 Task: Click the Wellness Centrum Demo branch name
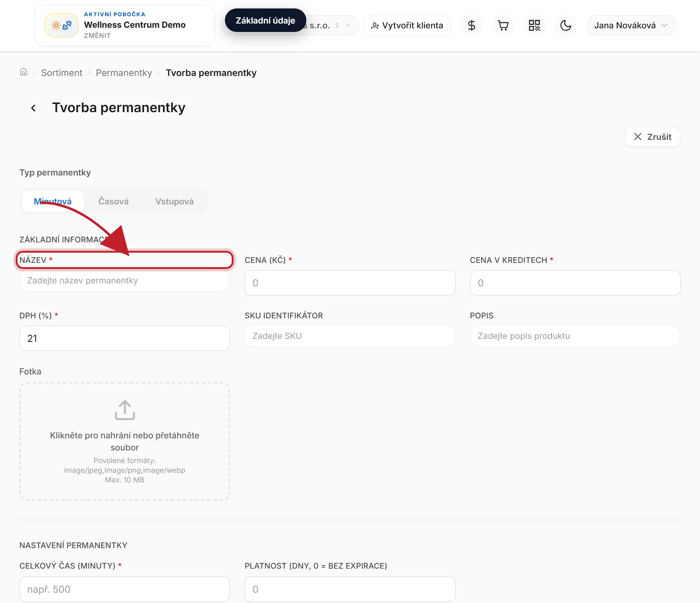[135, 25]
